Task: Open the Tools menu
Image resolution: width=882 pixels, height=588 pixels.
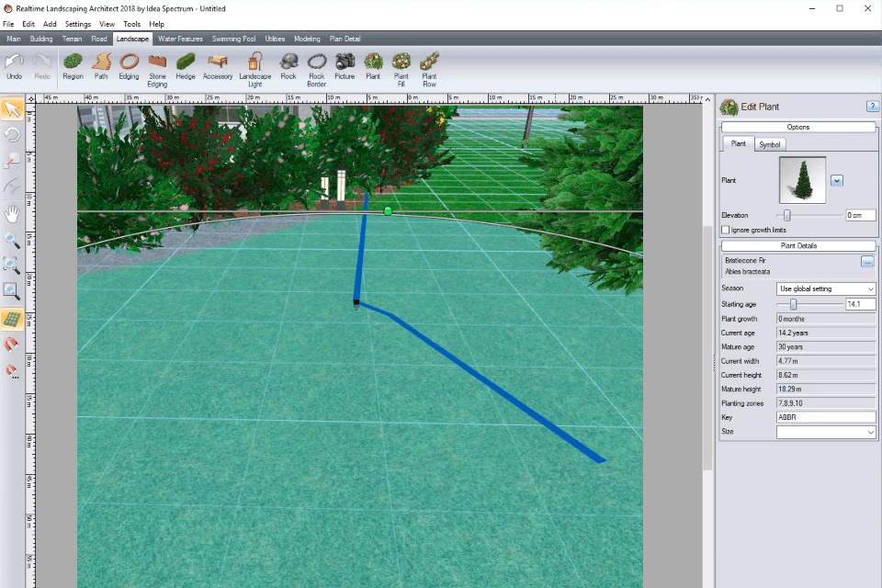Action: 131,24
